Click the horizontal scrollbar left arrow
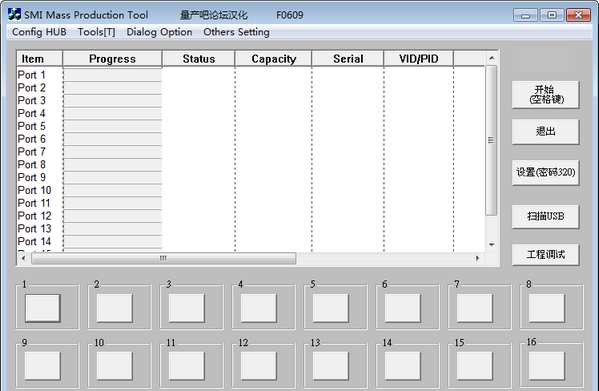This screenshot has width=599, height=391. tap(24, 259)
